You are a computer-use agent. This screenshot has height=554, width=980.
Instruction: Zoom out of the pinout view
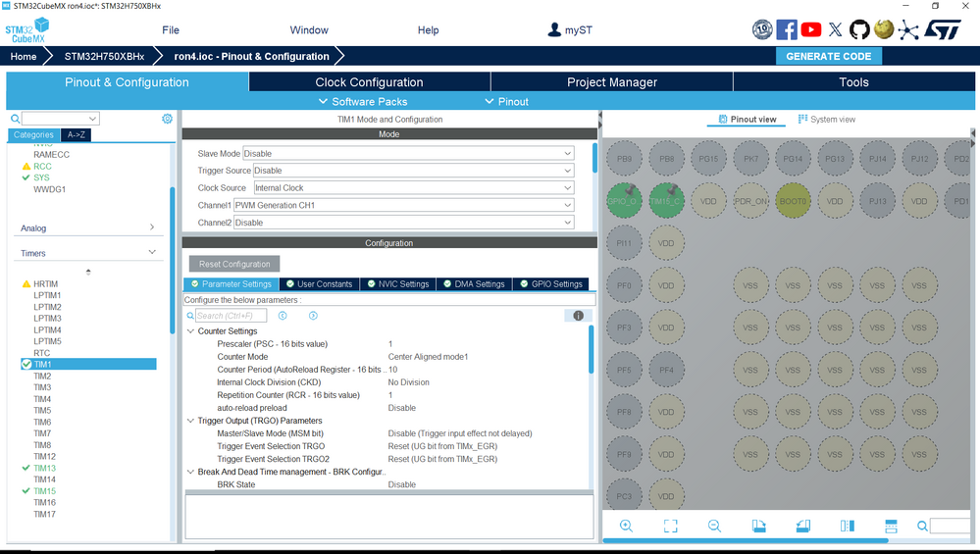(x=714, y=526)
